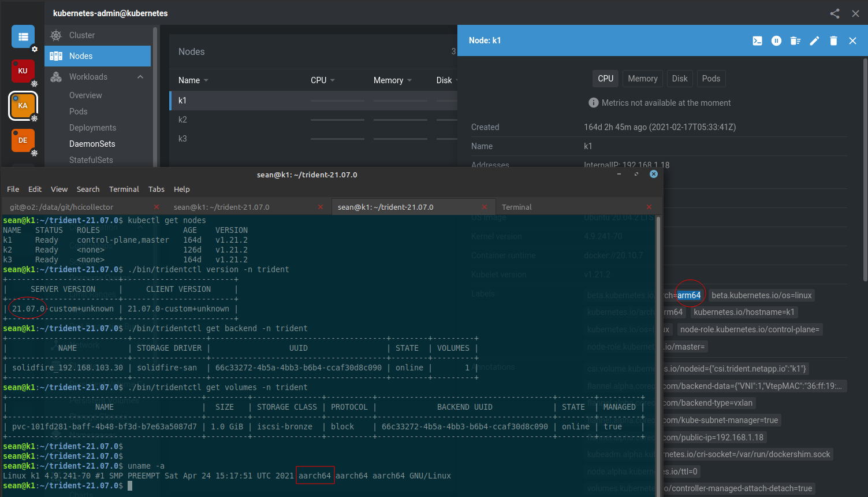
Task: Open the Edit menu in terminal
Action: point(35,189)
